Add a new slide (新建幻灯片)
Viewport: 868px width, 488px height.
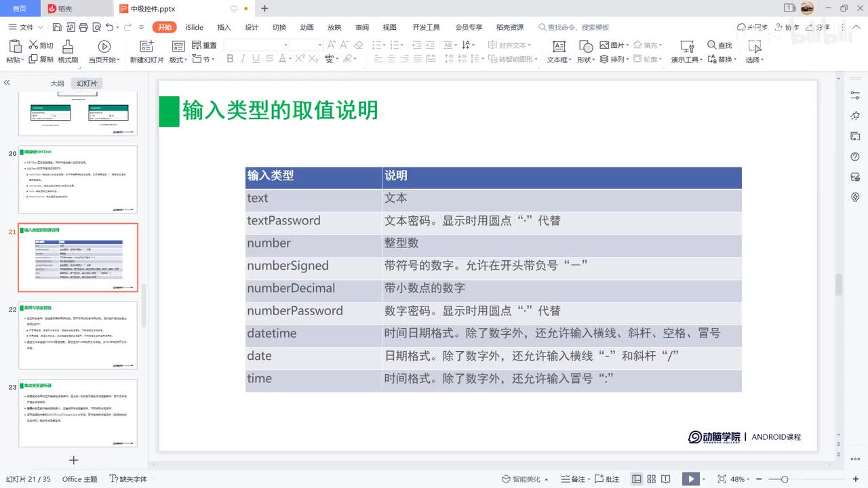[147, 52]
